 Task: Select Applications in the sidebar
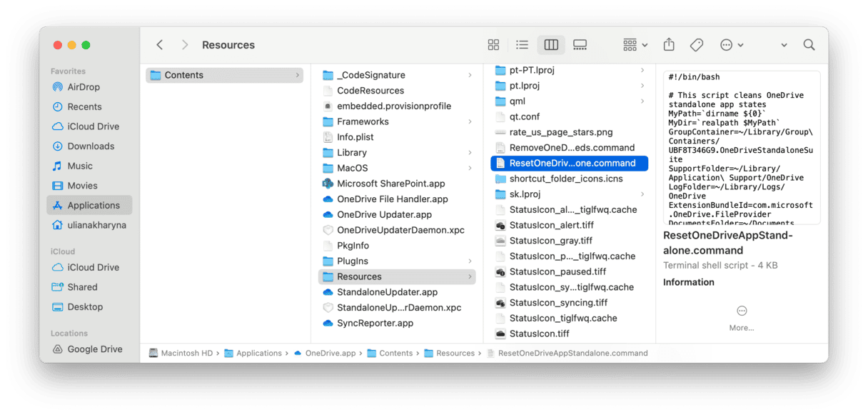click(x=89, y=205)
